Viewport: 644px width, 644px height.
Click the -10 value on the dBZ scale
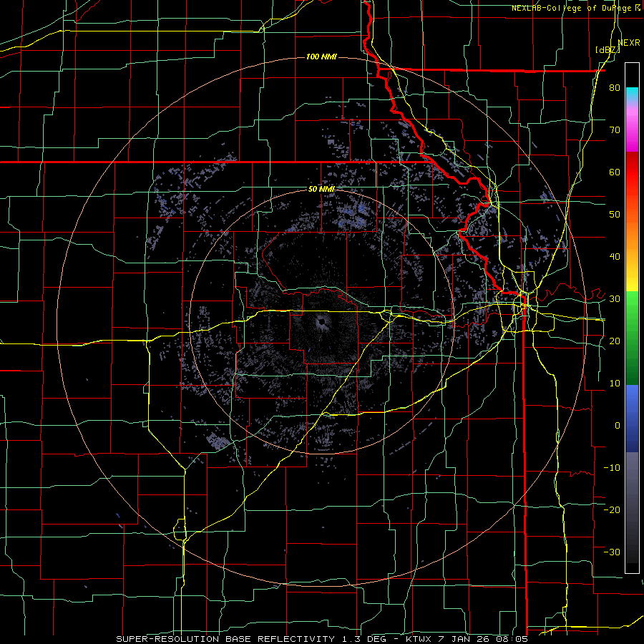tap(612, 467)
